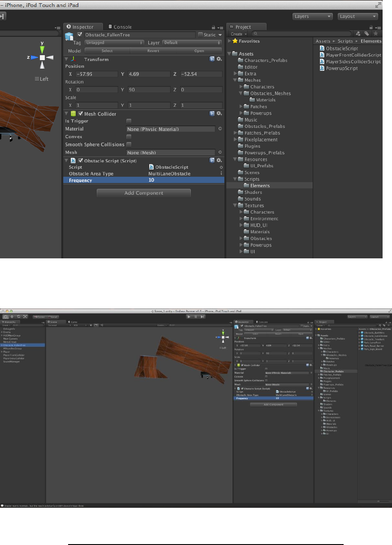Select the Park_Sign_Board prefab

tap(373, 349)
